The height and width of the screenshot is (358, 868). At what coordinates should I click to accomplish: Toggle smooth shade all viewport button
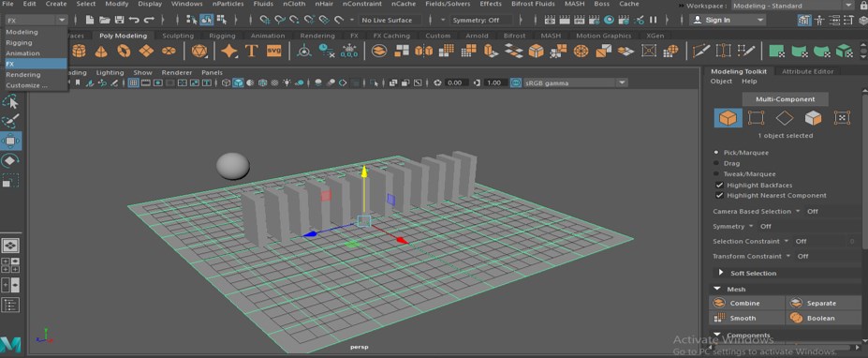tap(238, 82)
